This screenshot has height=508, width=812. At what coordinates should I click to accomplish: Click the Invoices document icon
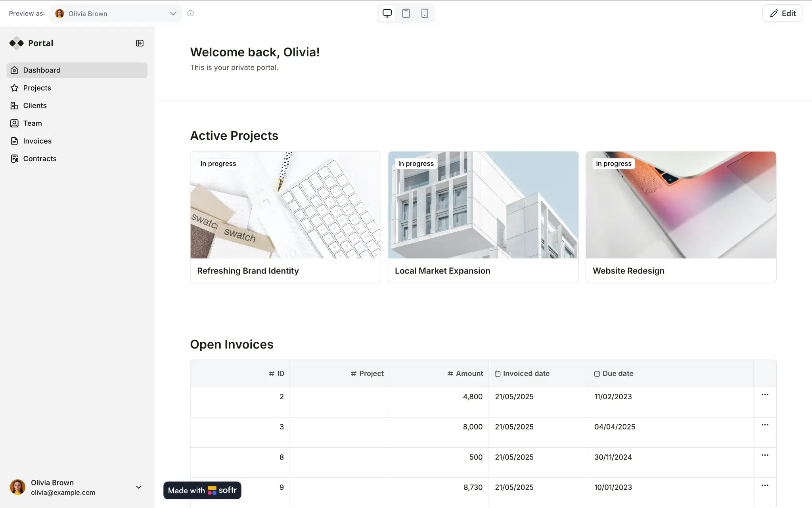14,141
